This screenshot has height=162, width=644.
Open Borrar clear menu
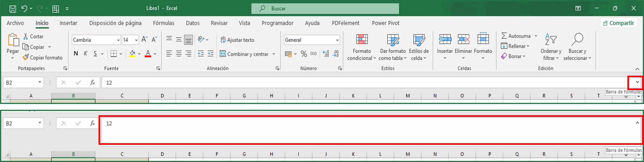coord(513,56)
